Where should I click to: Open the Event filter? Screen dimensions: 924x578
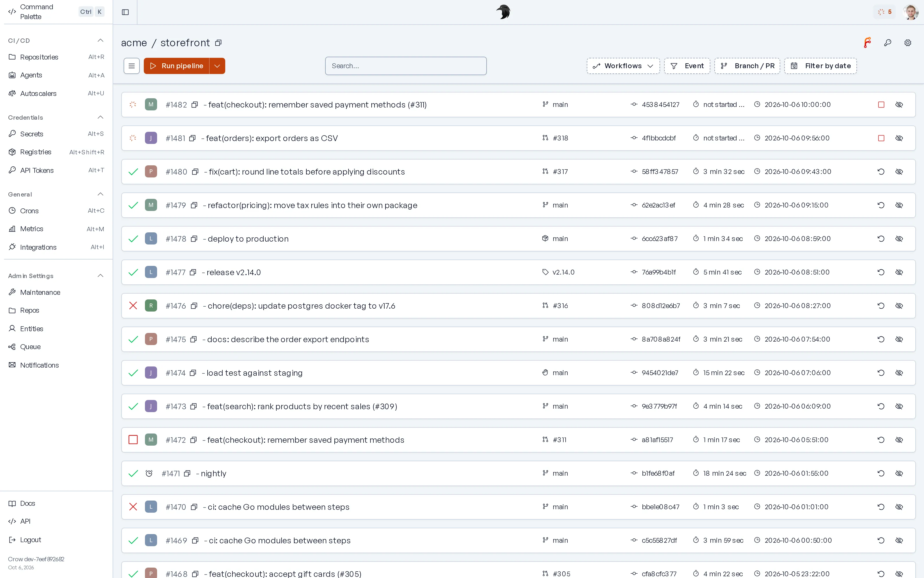coord(687,66)
